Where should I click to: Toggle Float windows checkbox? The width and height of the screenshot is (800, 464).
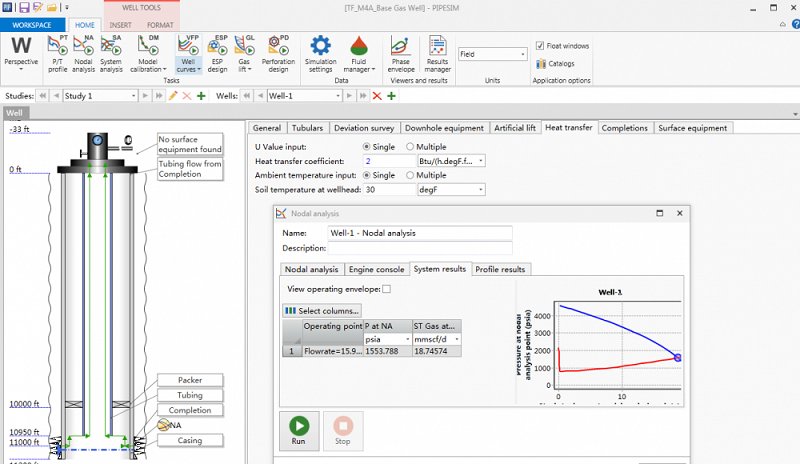540,45
